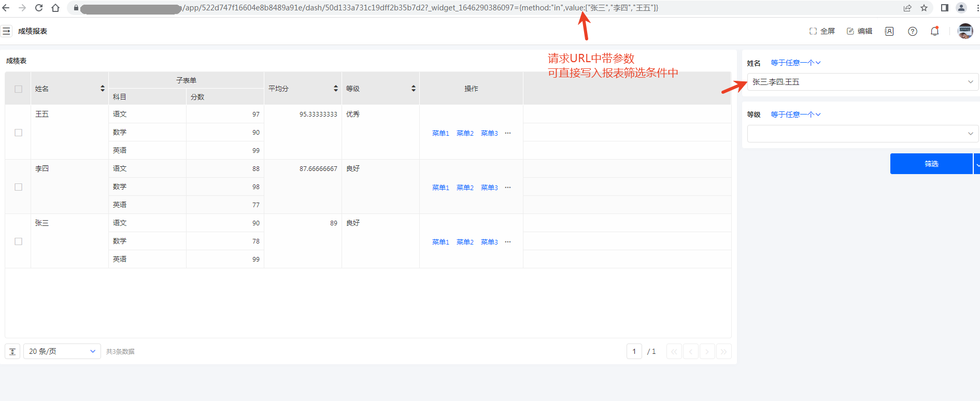Check the checkbox for row 张三
Image resolution: width=980 pixels, height=401 pixels.
coord(19,241)
